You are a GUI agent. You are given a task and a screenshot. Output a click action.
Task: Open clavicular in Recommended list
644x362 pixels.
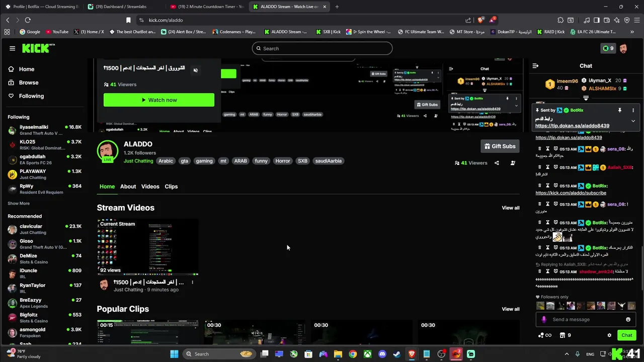(44, 229)
